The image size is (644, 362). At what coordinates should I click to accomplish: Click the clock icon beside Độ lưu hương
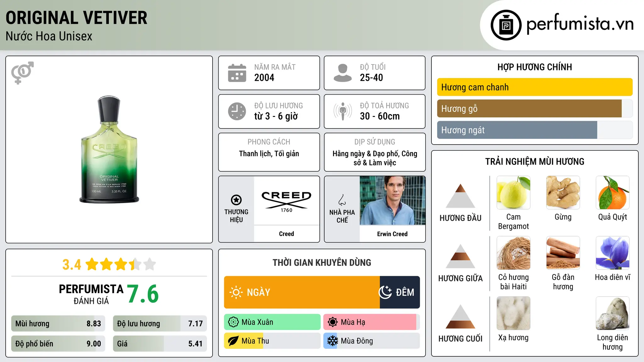237,111
